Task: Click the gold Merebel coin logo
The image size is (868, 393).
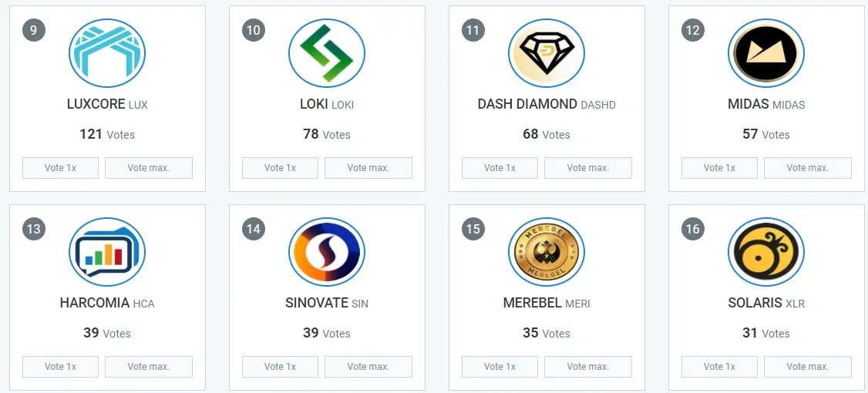Action: pyautogui.click(x=547, y=252)
